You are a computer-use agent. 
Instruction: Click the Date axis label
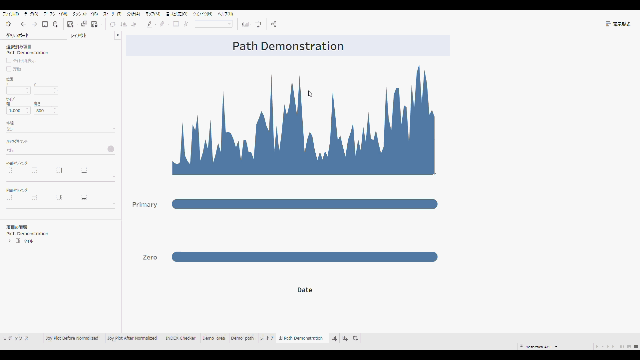point(305,290)
